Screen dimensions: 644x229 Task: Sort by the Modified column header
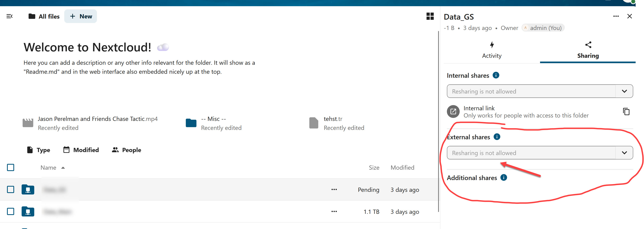402,168
